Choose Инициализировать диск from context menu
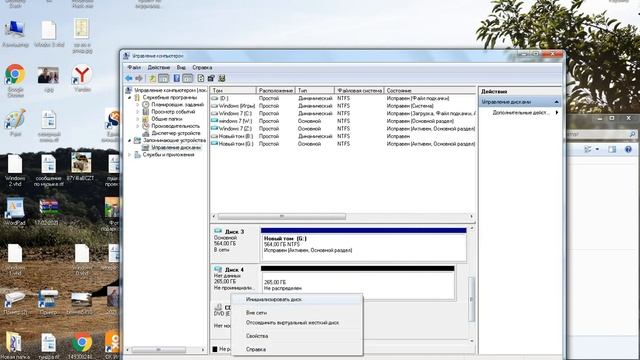640x360 pixels. (297, 299)
